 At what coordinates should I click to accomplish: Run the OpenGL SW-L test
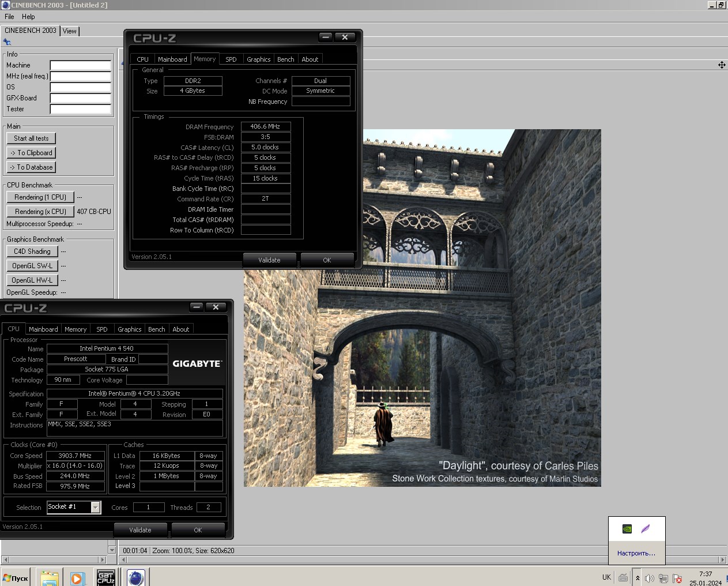click(32, 266)
